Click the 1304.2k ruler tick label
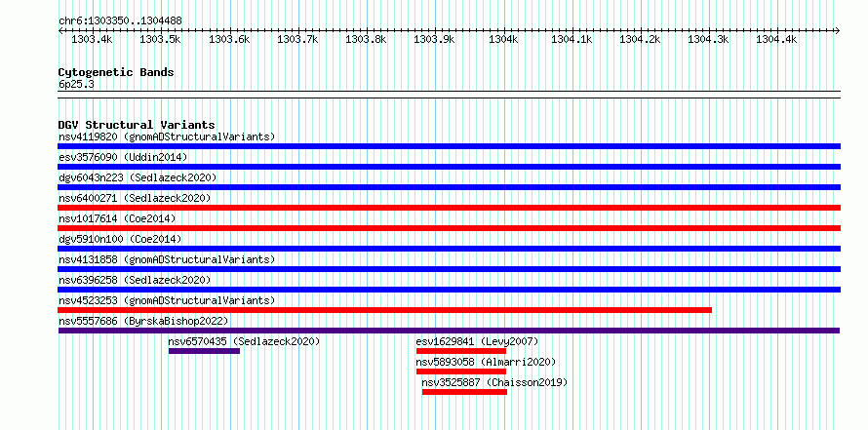868x430 pixels. [x=640, y=39]
